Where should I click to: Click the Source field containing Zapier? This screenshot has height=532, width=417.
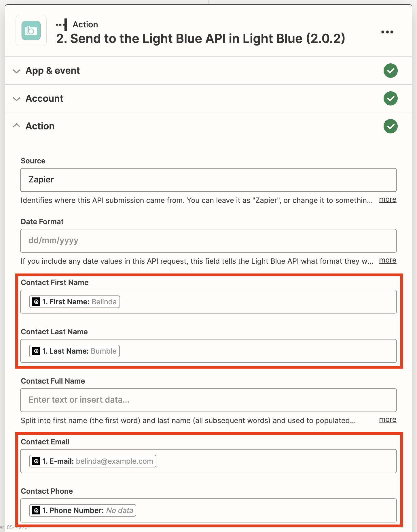pyautogui.click(x=208, y=180)
